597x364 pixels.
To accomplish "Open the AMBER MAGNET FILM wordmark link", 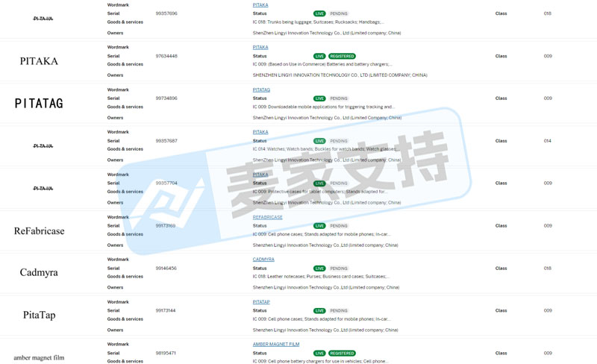I will 276,344.
